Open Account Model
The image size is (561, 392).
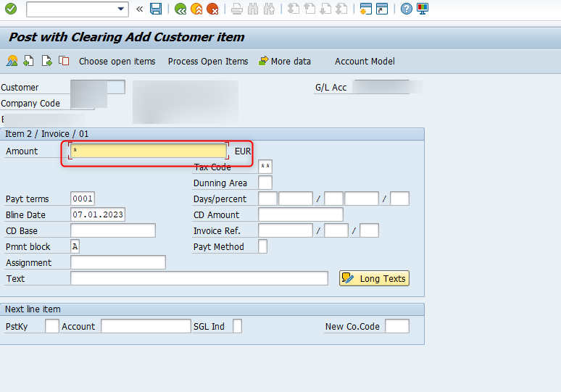pyautogui.click(x=365, y=62)
